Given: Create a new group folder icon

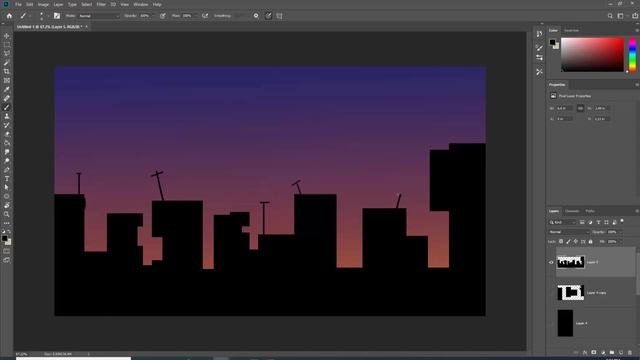Looking at the screenshot, I should point(612,352).
